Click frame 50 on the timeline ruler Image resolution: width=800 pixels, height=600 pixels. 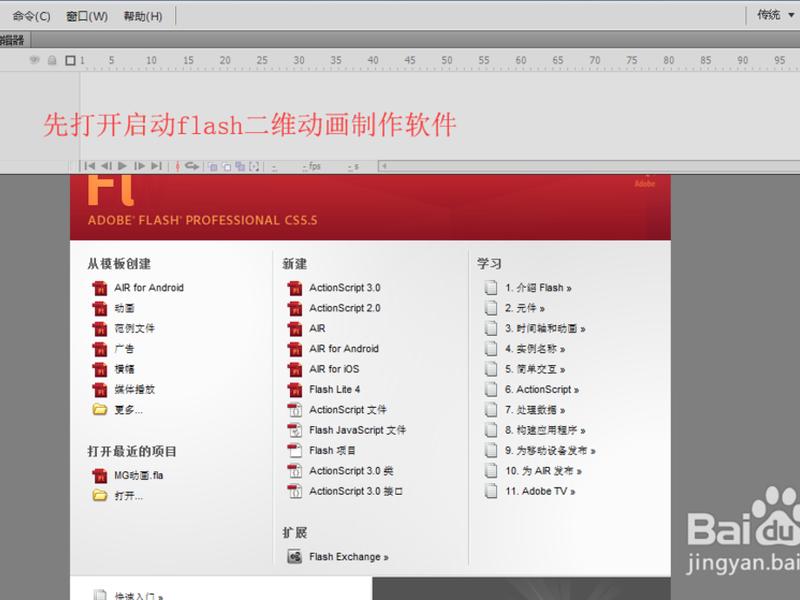click(x=447, y=60)
